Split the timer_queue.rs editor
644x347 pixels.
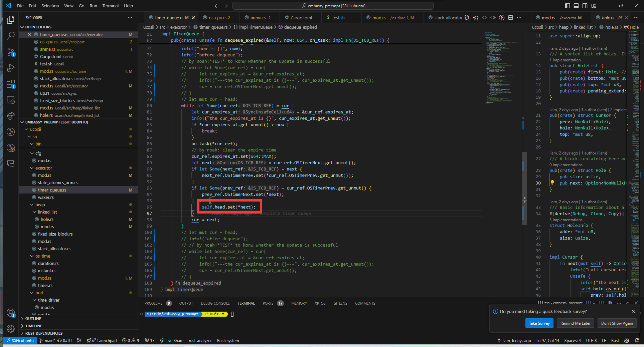pyautogui.click(x=510, y=18)
